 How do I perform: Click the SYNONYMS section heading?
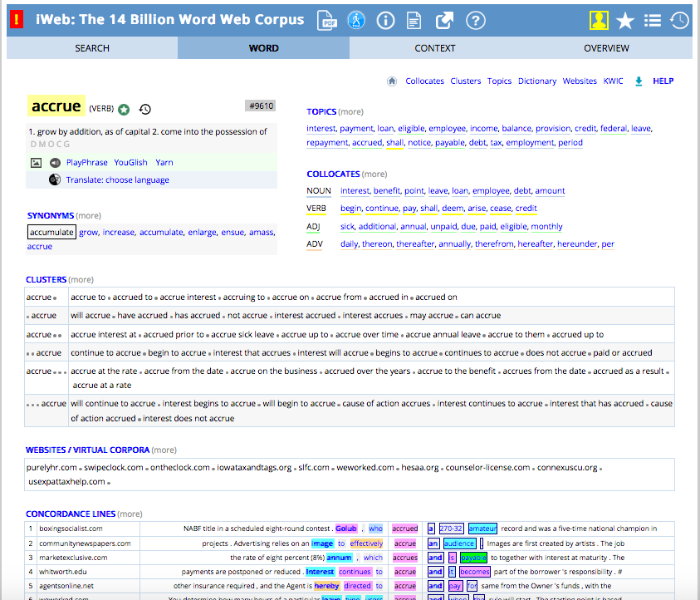(51, 216)
